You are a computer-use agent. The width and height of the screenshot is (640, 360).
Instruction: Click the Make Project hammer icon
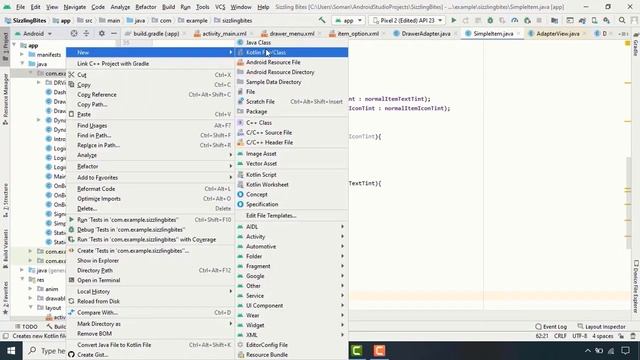coord(322,20)
